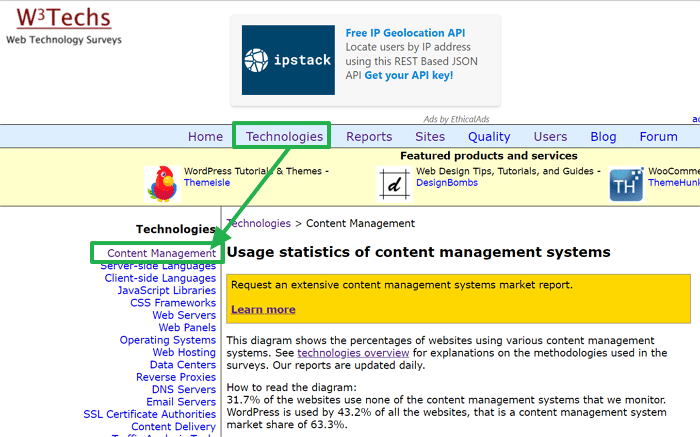The image size is (700, 437).
Task: Click the 'Usage statistics of content management systems' heading
Action: [x=418, y=252]
